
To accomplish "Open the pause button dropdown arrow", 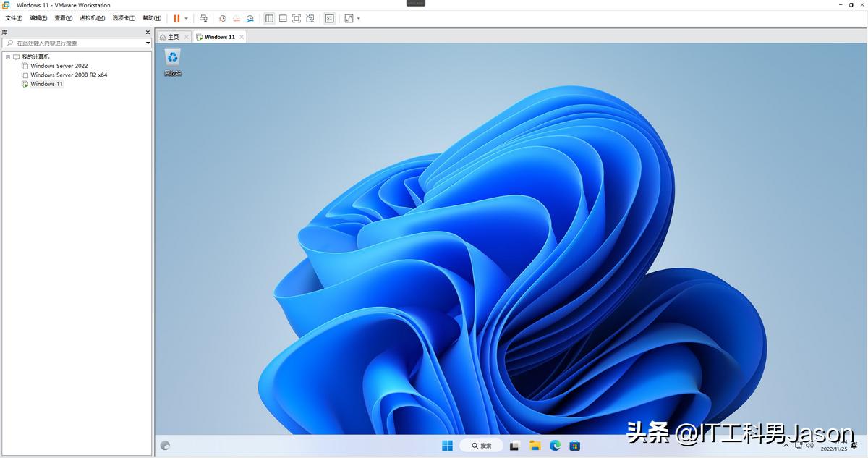I will pos(187,18).
